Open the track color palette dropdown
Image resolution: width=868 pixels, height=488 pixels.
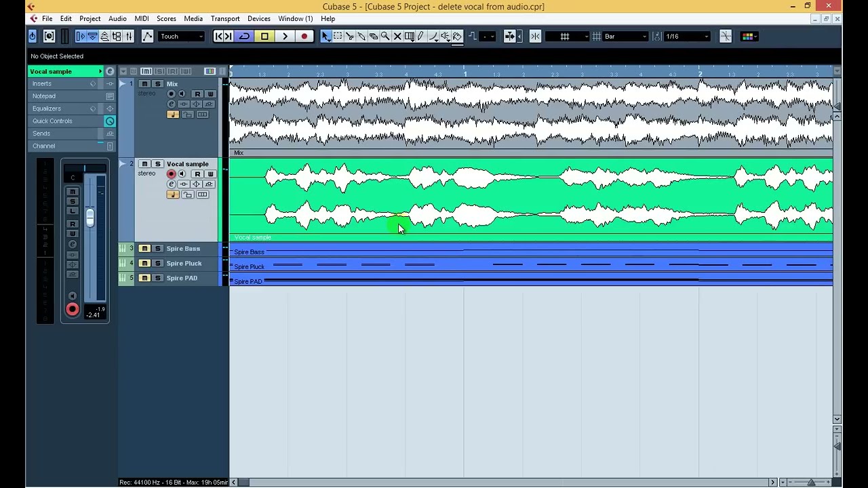pos(748,36)
